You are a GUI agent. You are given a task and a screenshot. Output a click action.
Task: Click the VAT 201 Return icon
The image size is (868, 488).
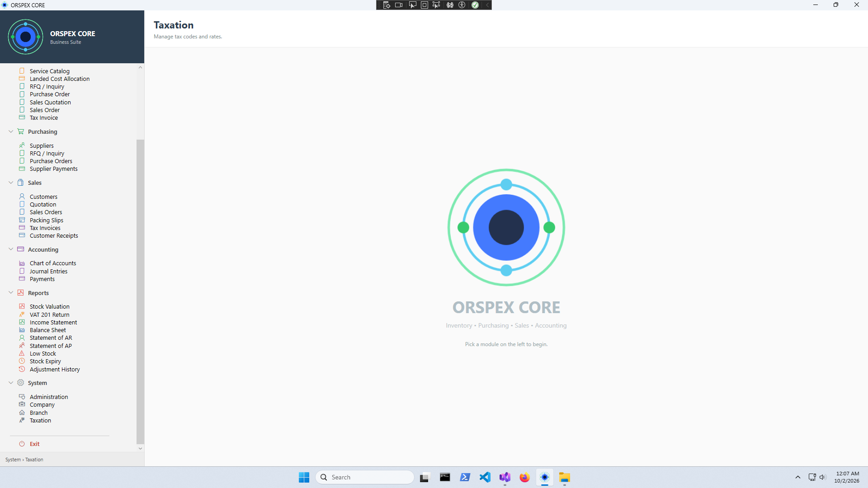point(22,314)
